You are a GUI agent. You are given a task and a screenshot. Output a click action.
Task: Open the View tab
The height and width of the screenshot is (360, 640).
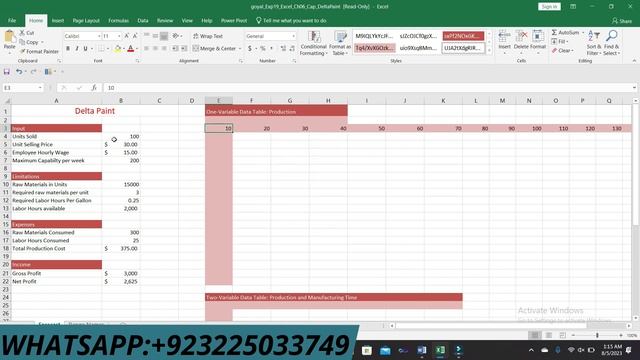coord(187,20)
